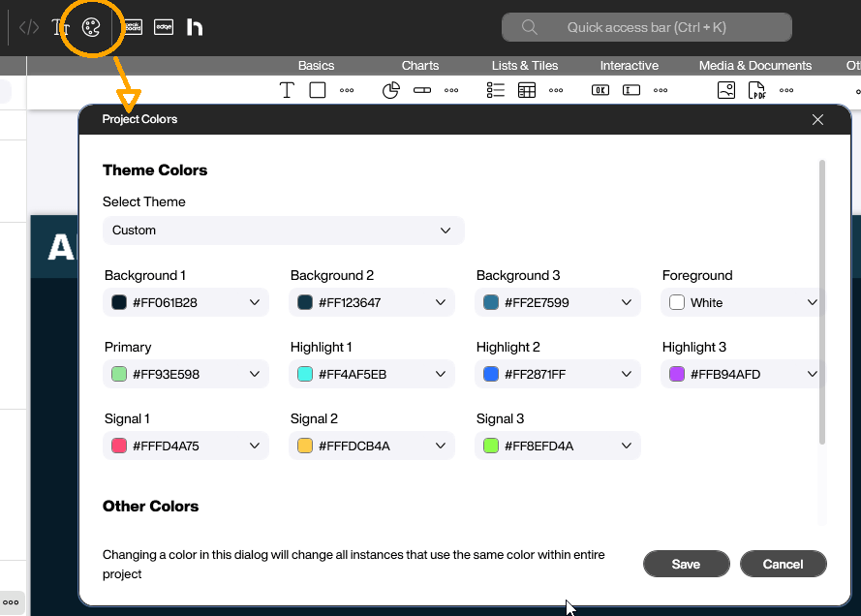
Task: Insert an image control
Action: (726, 90)
